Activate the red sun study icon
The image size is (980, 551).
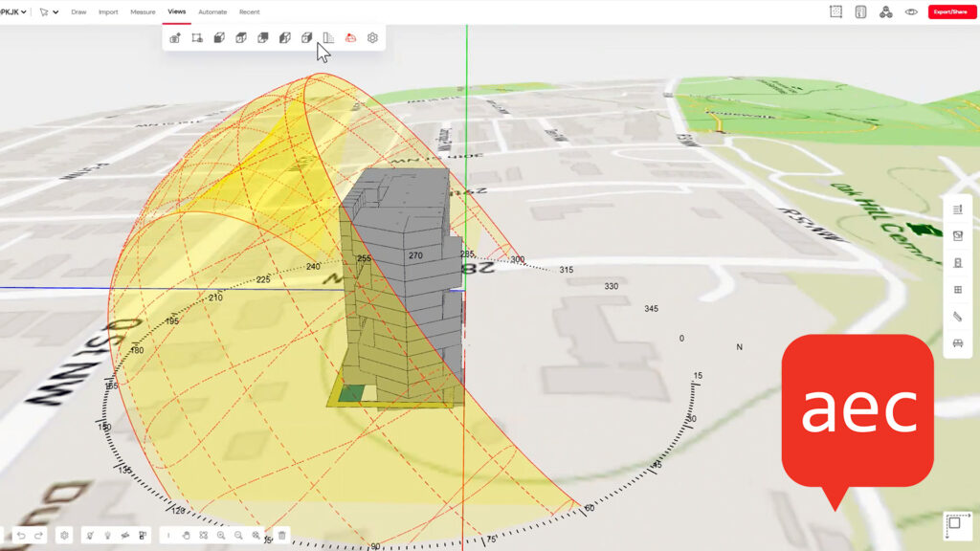[349, 37]
